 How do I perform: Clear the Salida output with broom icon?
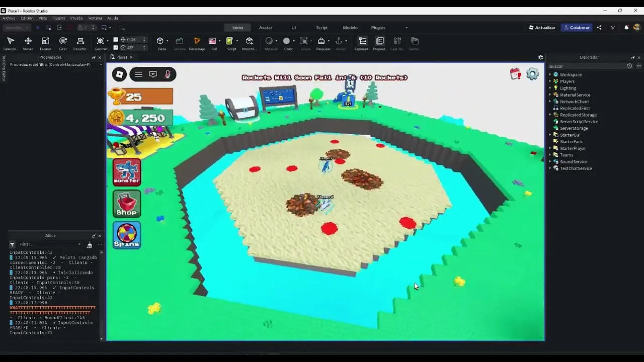pyautogui.click(x=90, y=245)
